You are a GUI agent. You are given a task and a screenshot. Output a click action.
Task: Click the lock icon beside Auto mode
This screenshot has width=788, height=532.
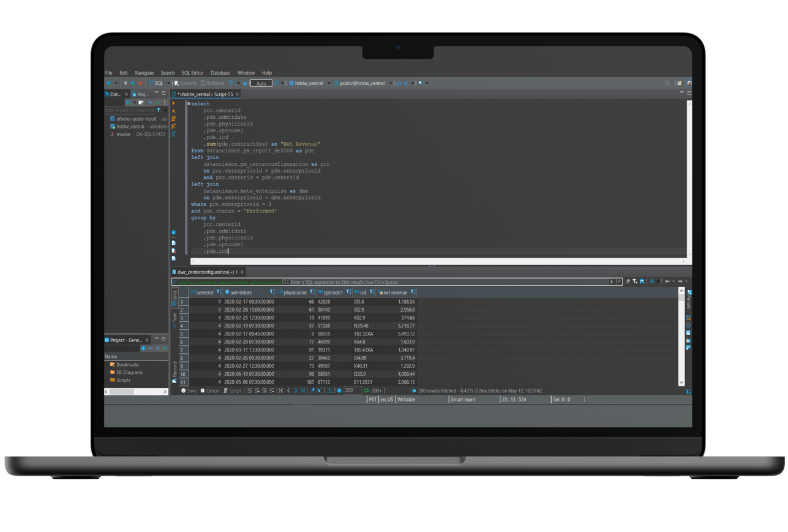point(245,83)
